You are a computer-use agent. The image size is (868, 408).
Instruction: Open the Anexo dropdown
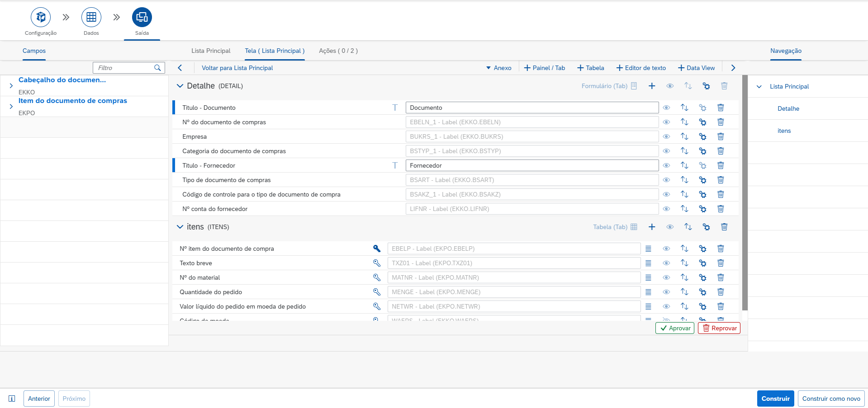pyautogui.click(x=498, y=68)
